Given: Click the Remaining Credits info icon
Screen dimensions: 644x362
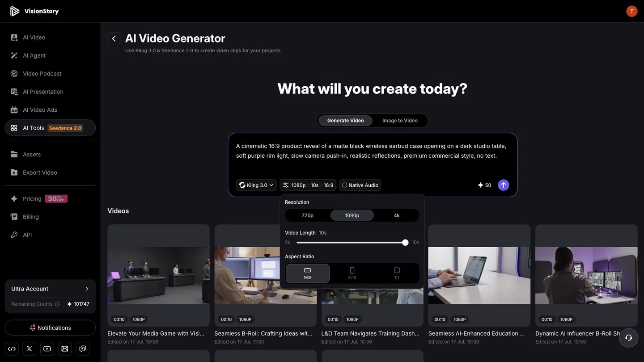Looking at the screenshot, I should click(x=57, y=304).
